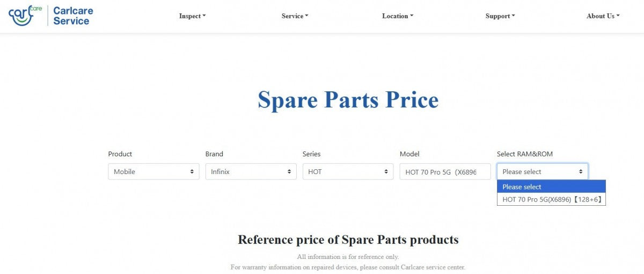Image resolution: width=644 pixels, height=274 pixels.
Task: Click the caret arrow beside Inspect
Action: coord(204,16)
